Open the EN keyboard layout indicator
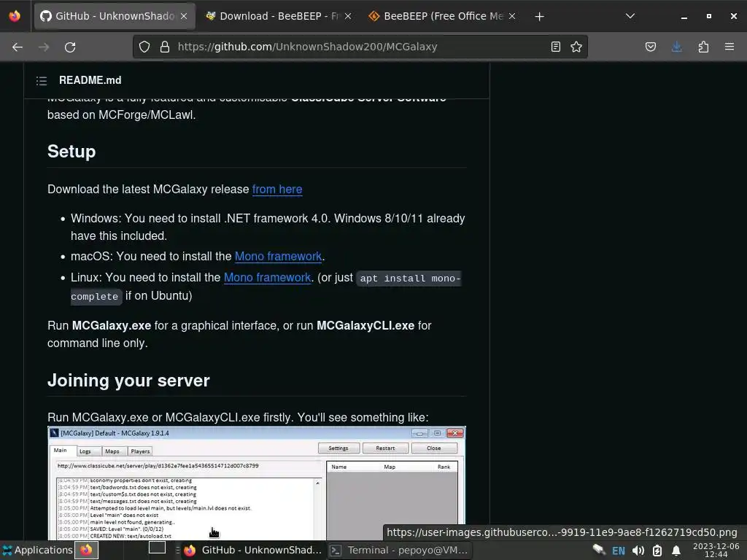Screen dimensions: 747x560 619,551
